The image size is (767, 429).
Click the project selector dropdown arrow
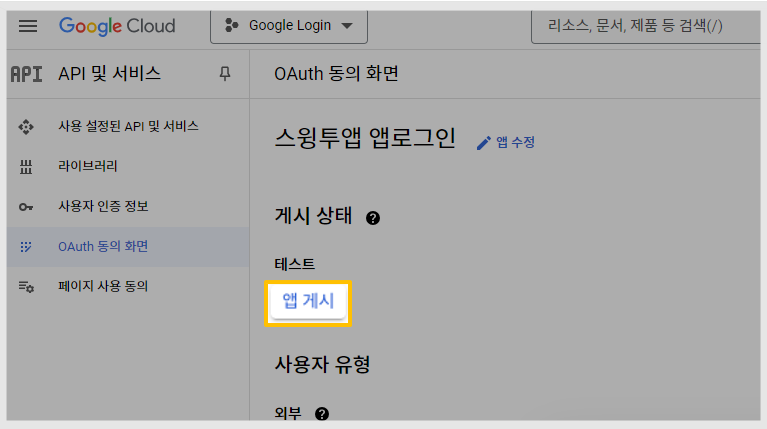pyautogui.click(x=347, y=26)
